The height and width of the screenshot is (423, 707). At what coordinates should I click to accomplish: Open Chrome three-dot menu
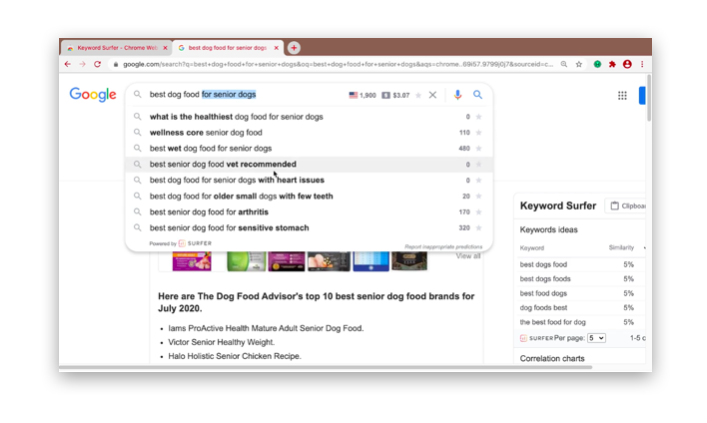[x=642, y=64]
